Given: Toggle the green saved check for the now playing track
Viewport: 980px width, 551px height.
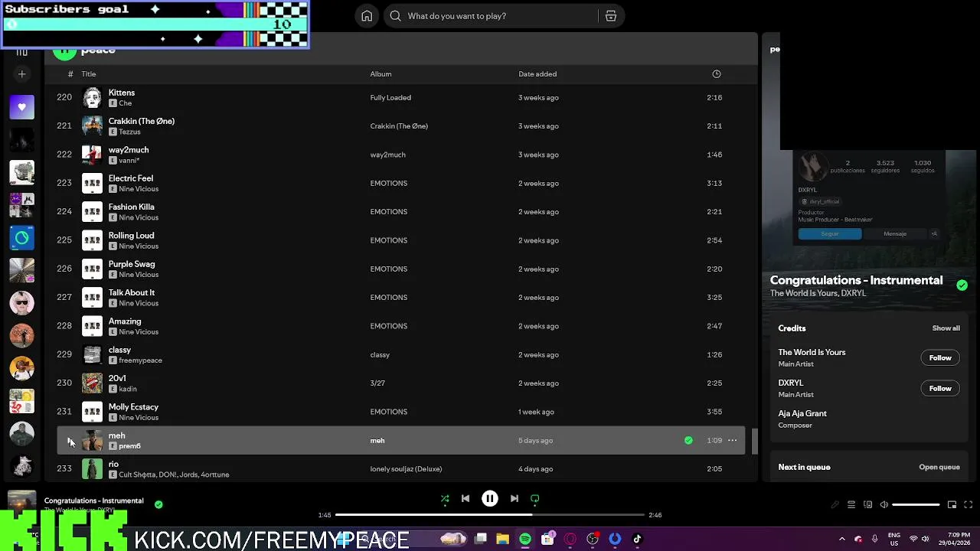Looking at the screenshot, I should [x=158, y=504].
